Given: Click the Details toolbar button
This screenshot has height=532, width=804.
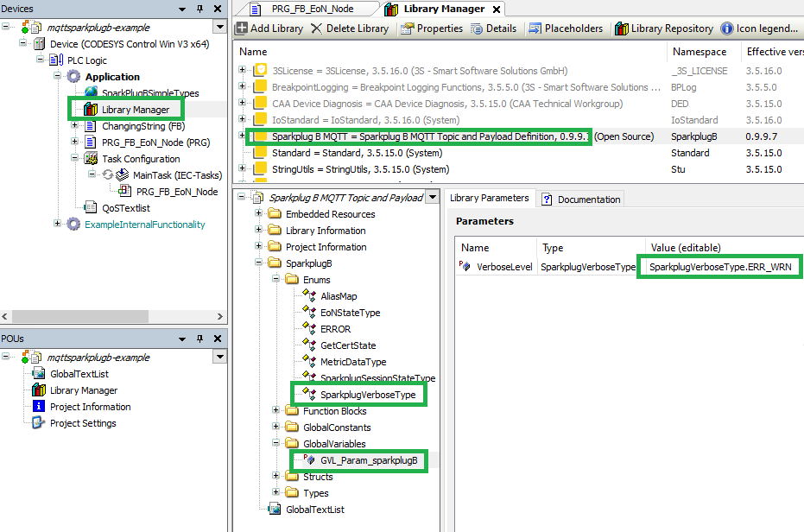Looking at the screenshot, I should (x=477, y=28).
